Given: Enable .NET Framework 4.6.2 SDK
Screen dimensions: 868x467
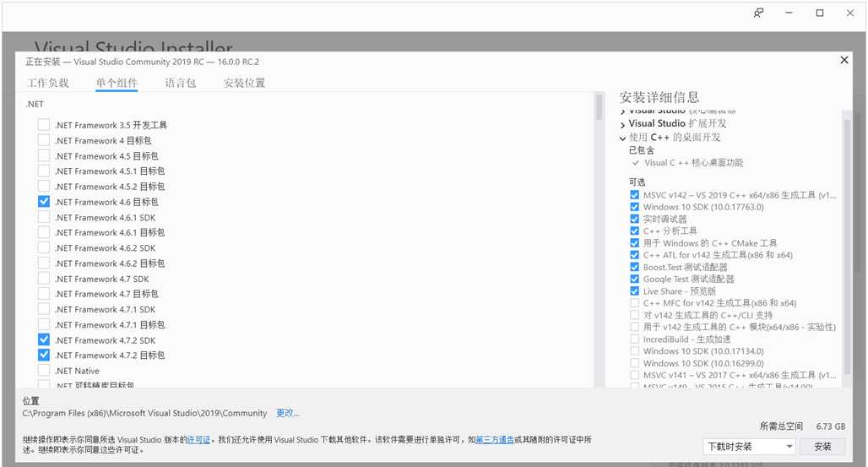Looking at the screenshot, I should point(44,247).
